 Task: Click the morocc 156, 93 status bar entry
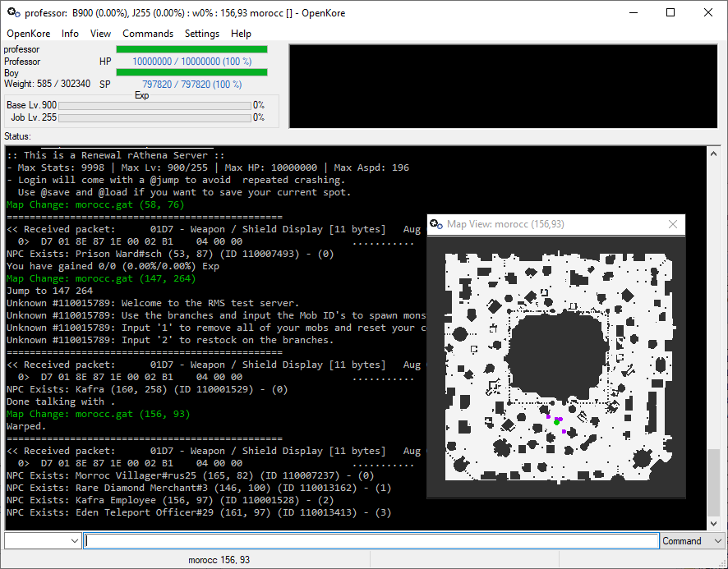pos(219,560)
